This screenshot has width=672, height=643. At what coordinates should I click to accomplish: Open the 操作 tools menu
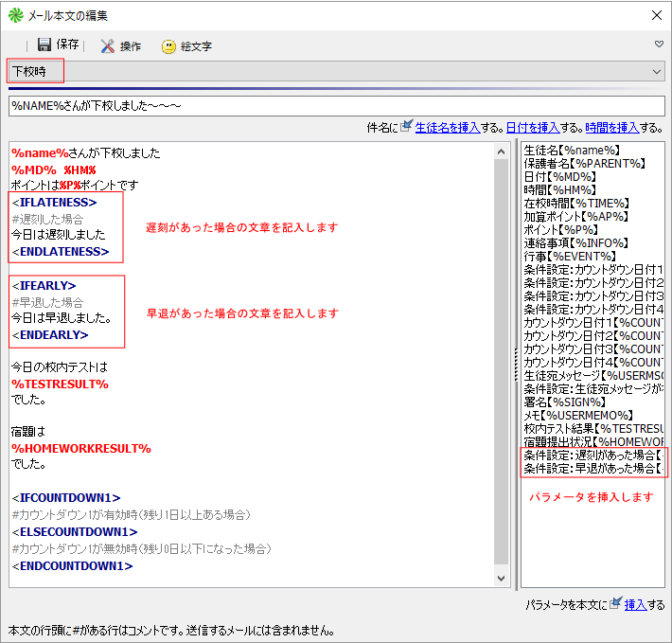121,45
